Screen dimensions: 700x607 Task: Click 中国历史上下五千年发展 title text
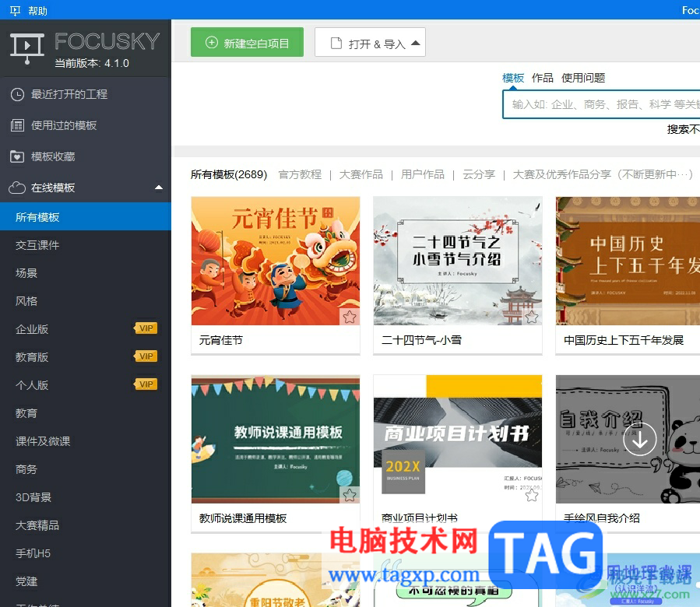coord(624,341)
